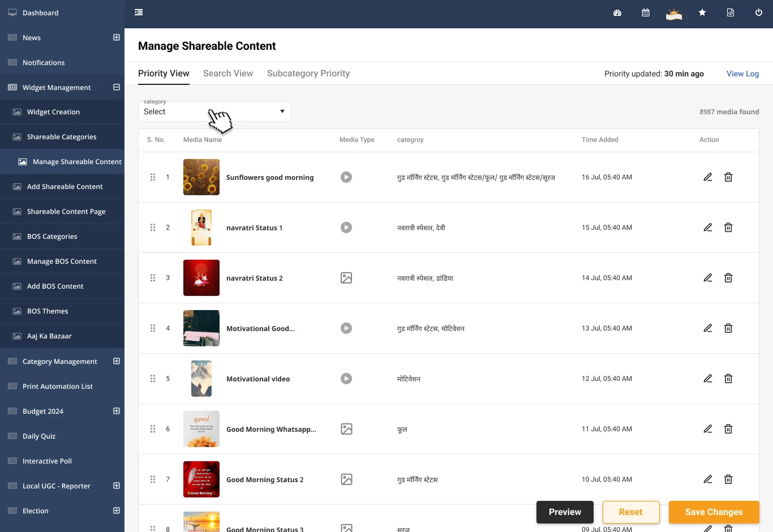The image size is (773, 532).
Task: Edit Sunflowers good morning row
Action: [708, 177]
